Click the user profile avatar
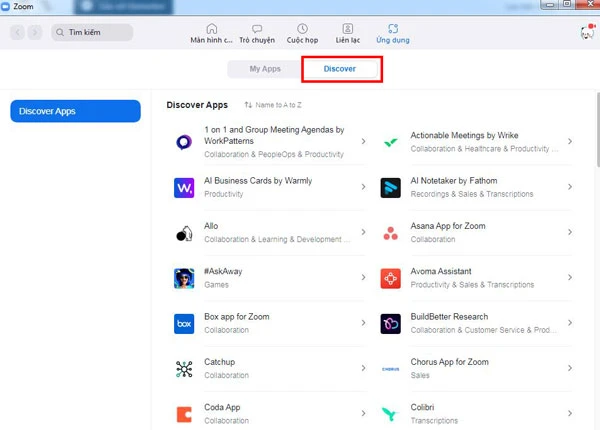The image size is (600, 430). (587, 33)
